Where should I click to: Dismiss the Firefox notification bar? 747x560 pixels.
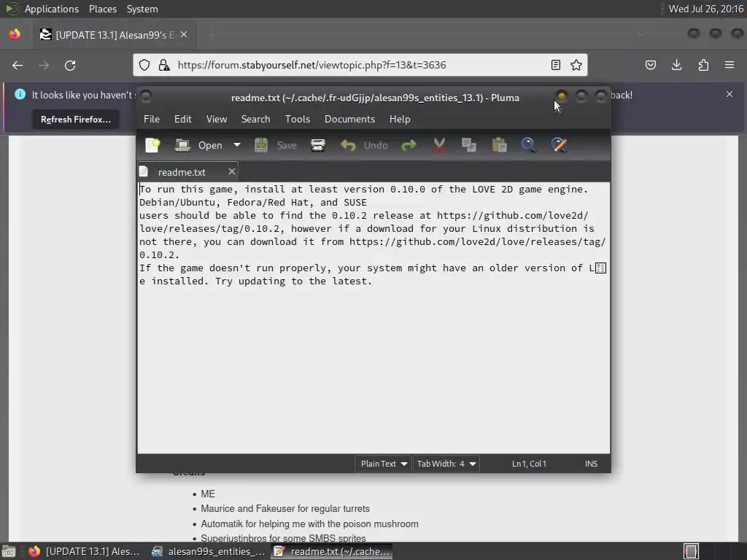[729, 94]
